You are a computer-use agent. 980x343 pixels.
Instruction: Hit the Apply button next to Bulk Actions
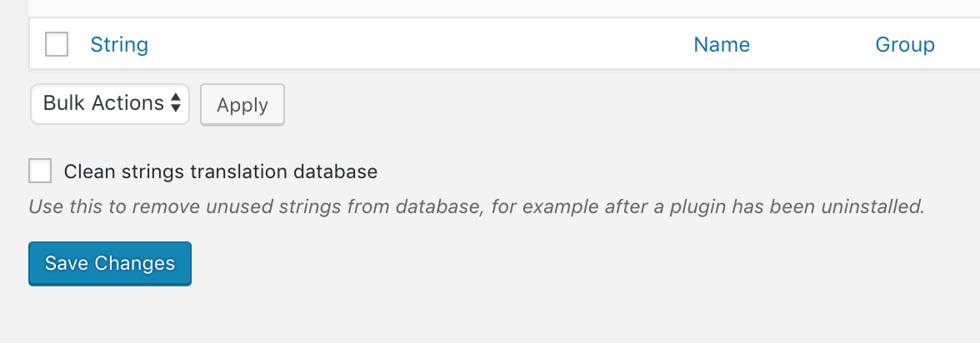click(x=242, y=104)
